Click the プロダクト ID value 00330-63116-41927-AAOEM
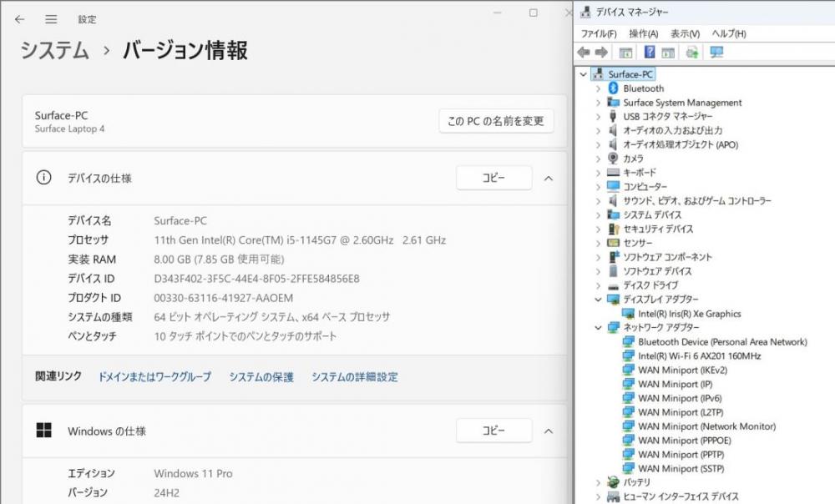Image resolution: width=835 pixels, height=504 pixels. click(x=224, y=298)
